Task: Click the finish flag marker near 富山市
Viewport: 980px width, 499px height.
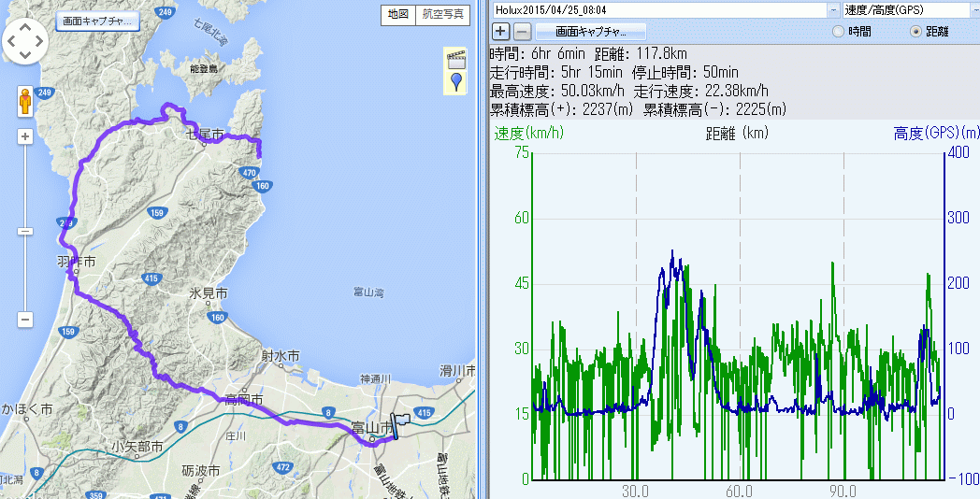Action: pos(401,425)
